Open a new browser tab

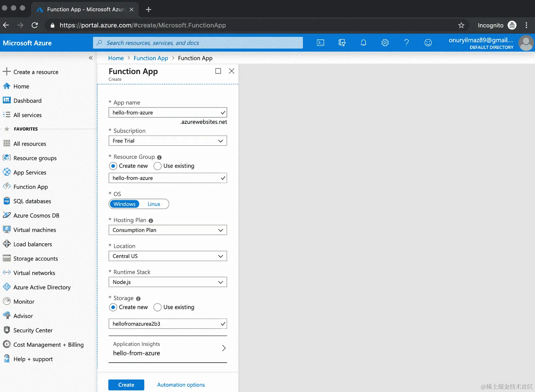(149, 9)
